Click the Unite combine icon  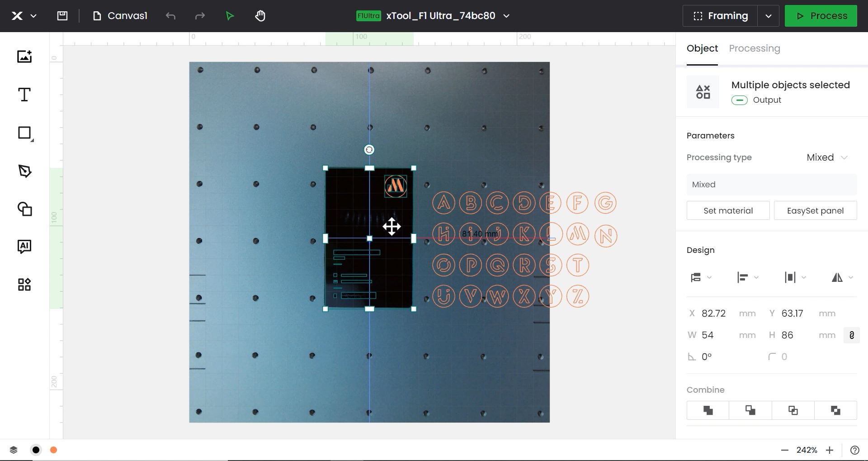(x=708, y=410)
